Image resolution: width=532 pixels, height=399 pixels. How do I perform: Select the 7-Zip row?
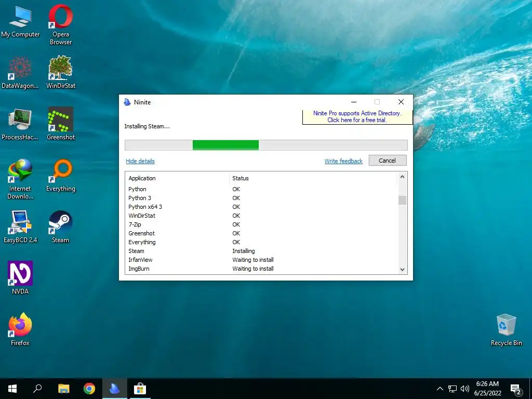coord(261,224)
